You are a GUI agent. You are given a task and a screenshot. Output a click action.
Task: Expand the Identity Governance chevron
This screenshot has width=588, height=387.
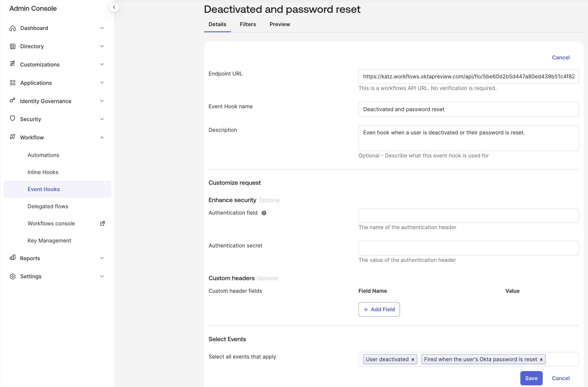pos(102,101)
